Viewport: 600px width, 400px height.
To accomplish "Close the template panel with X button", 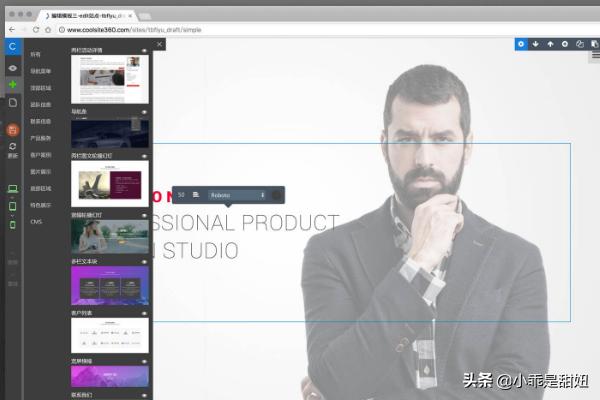I will click(x=159, y=44).
